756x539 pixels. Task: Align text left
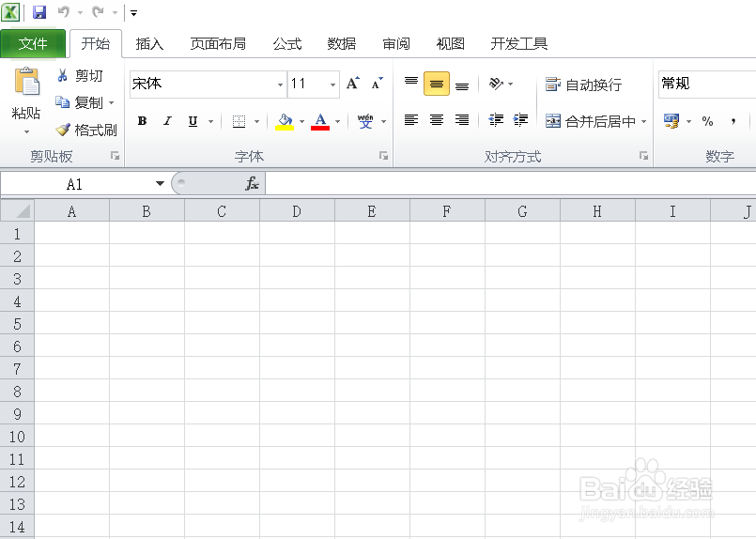pos(411,120)
